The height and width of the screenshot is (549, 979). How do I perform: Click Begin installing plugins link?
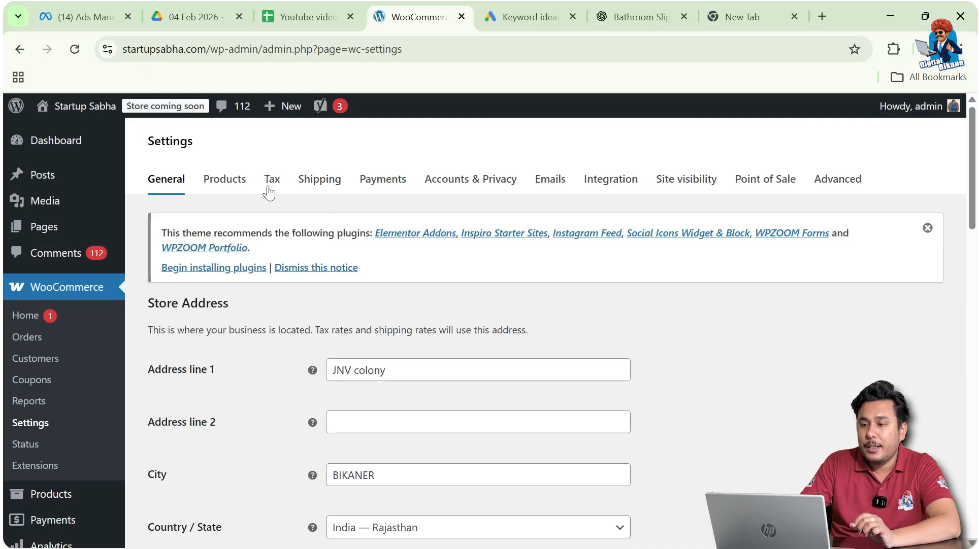click(214, 267)
